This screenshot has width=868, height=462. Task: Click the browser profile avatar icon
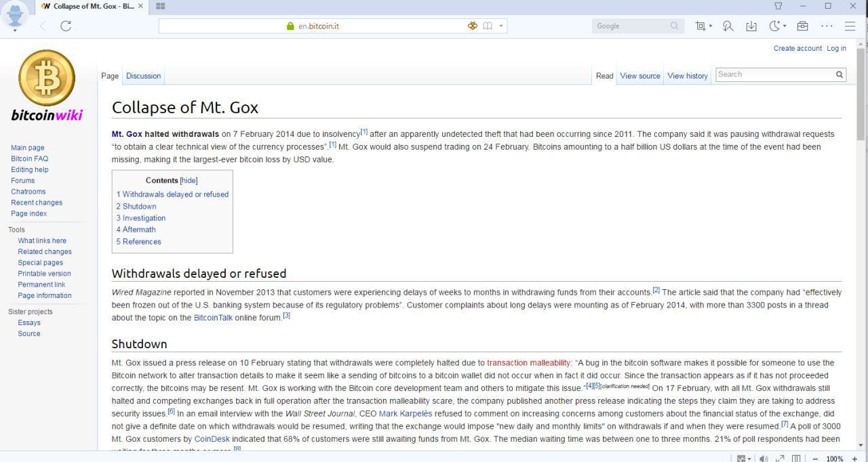15,14
